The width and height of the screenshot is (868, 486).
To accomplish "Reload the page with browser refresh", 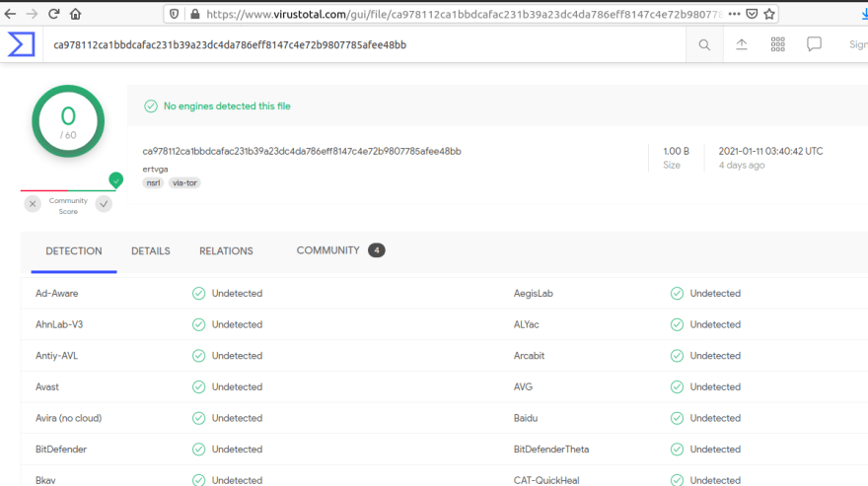I will pyautogui.click(x=53, y=14).
